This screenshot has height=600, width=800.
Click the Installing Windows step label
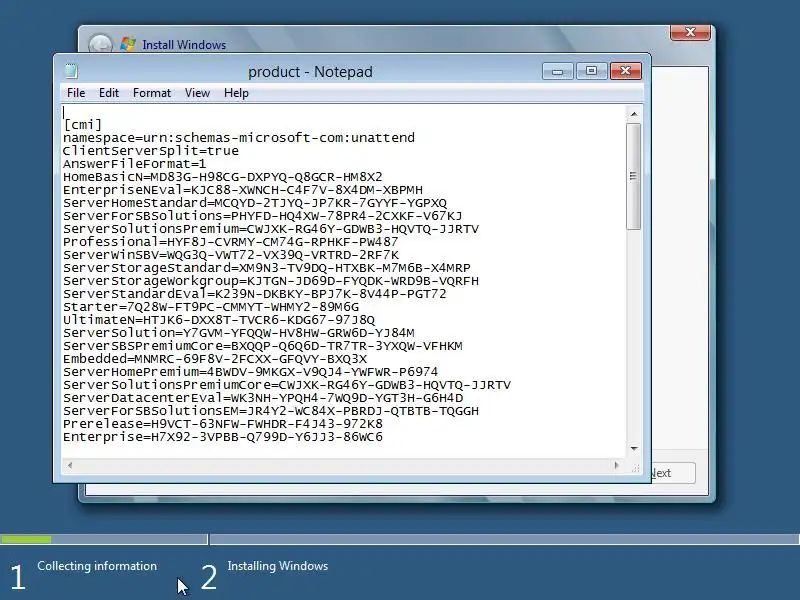pos(278,566)
